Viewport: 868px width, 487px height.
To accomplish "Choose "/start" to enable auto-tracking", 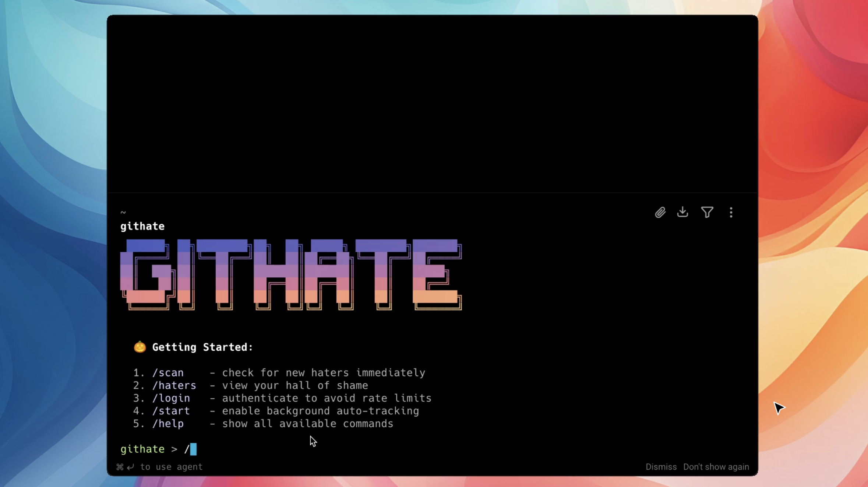I will 172,411.
